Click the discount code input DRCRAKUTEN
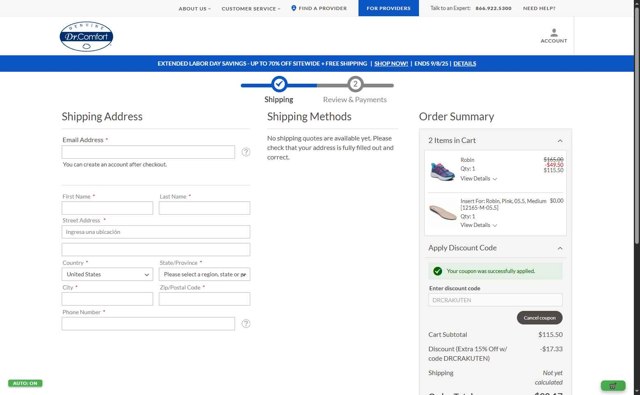The height and width of the screenshot is (395, 640). coord(495,300)
